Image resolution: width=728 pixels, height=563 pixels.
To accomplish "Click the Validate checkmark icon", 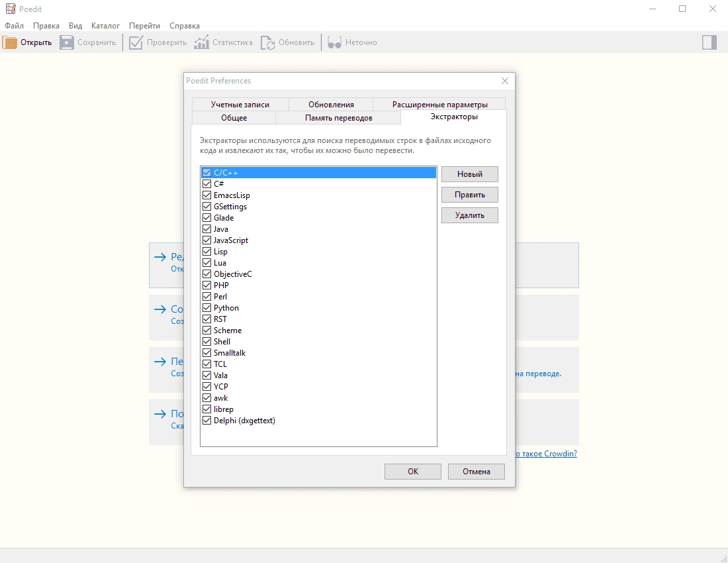I will point(136,42).
